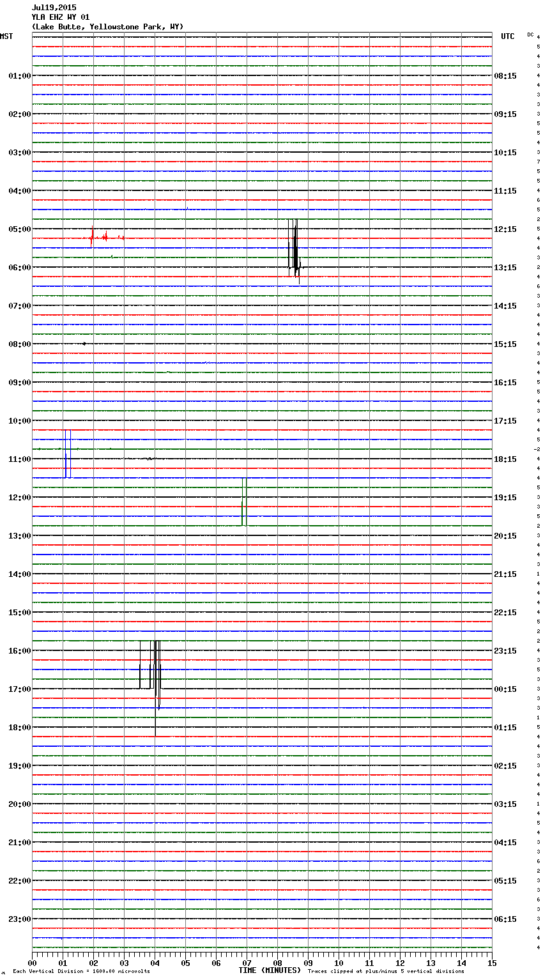
Task: Click the 23:15 UTC time label
Action: [x=505, y=650]
